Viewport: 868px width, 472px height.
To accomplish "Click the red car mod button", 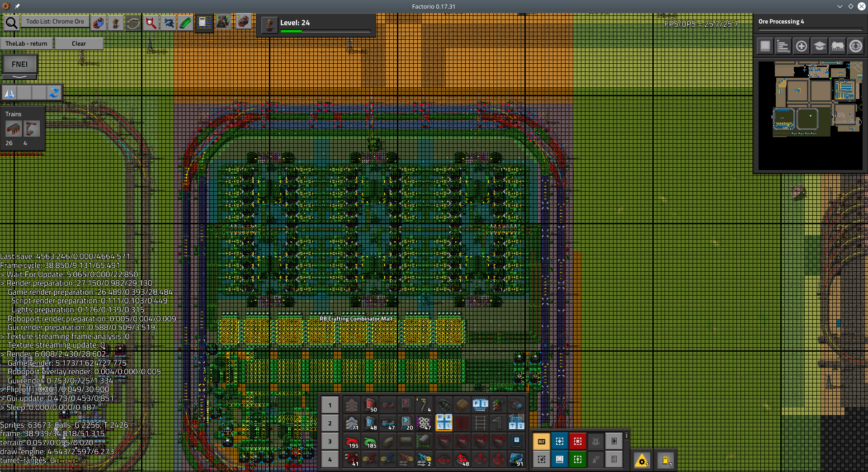I will 243,22.
